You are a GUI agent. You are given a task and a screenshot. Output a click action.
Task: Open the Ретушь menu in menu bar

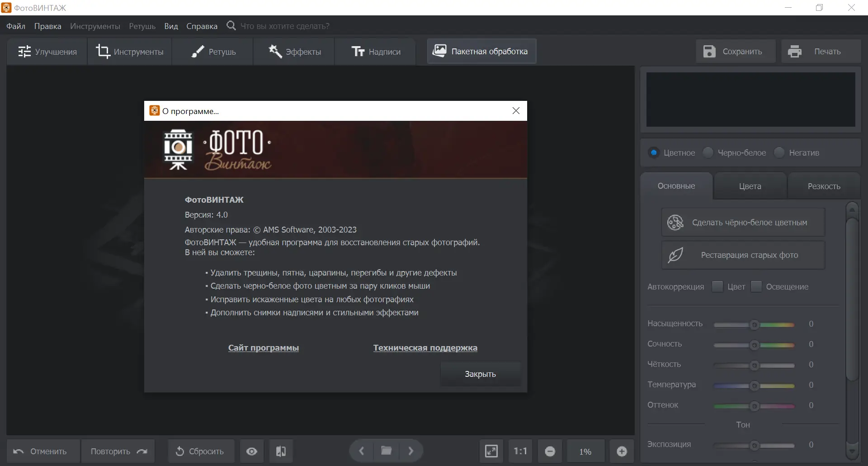tap(142, 26)
